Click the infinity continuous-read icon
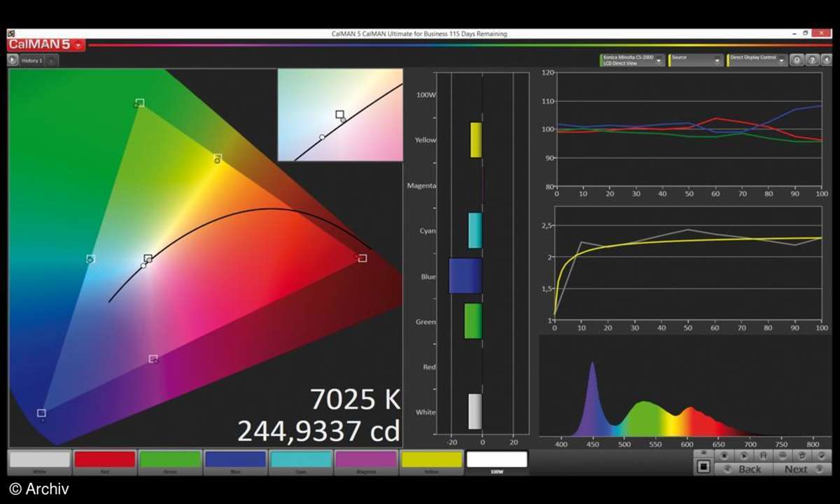Viewport: 840px width, 504px height. coord(783,455)
